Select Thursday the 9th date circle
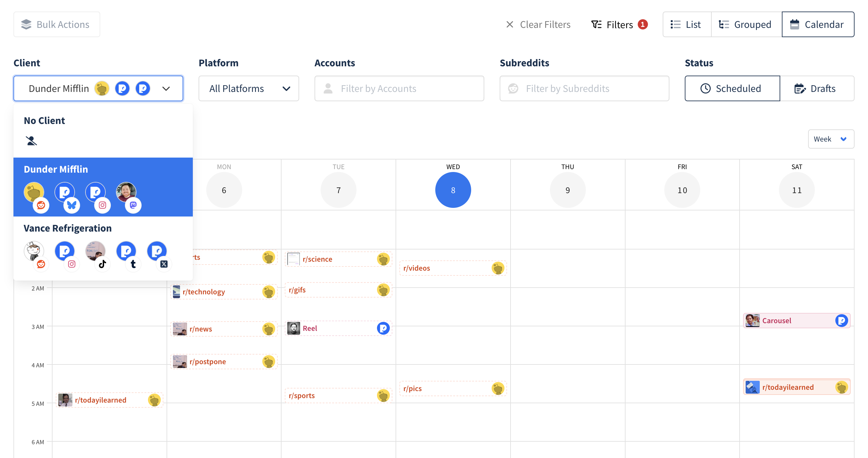 (568, 190)
